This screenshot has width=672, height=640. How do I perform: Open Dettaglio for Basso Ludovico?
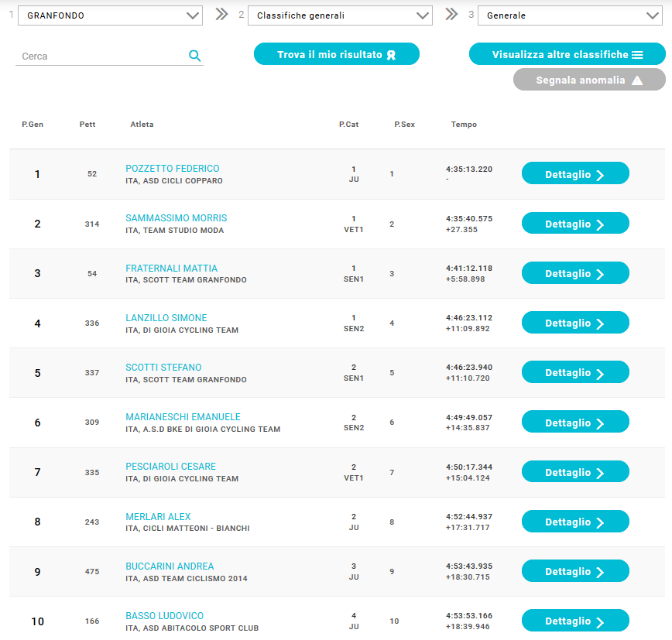(575, 621)
